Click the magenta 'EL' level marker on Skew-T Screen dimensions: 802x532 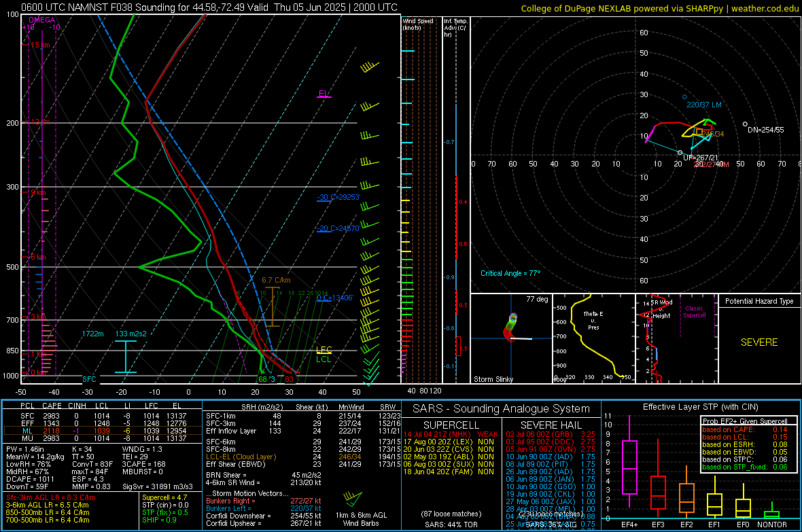click(324, 94)
